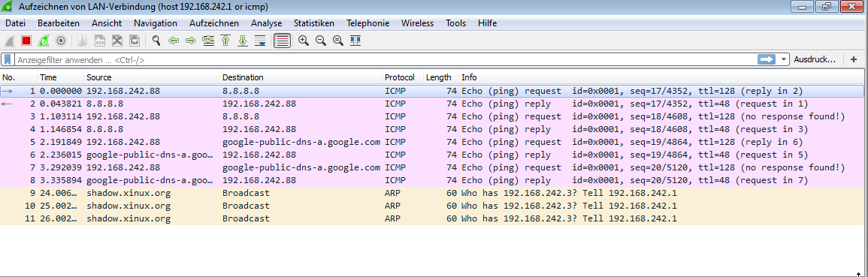Click the find packet magnifier icon
Viewport: 868px width, 277px height.
point(156,41)
